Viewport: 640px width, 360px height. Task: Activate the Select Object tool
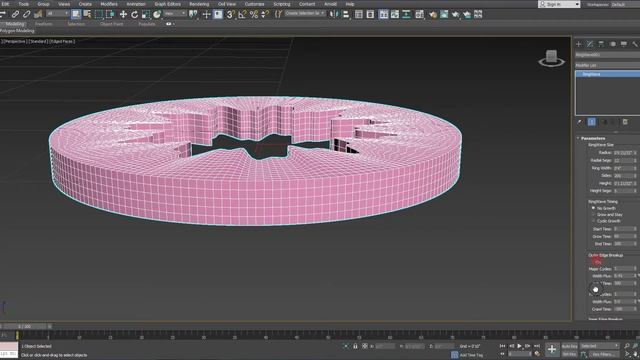(76, 14)
